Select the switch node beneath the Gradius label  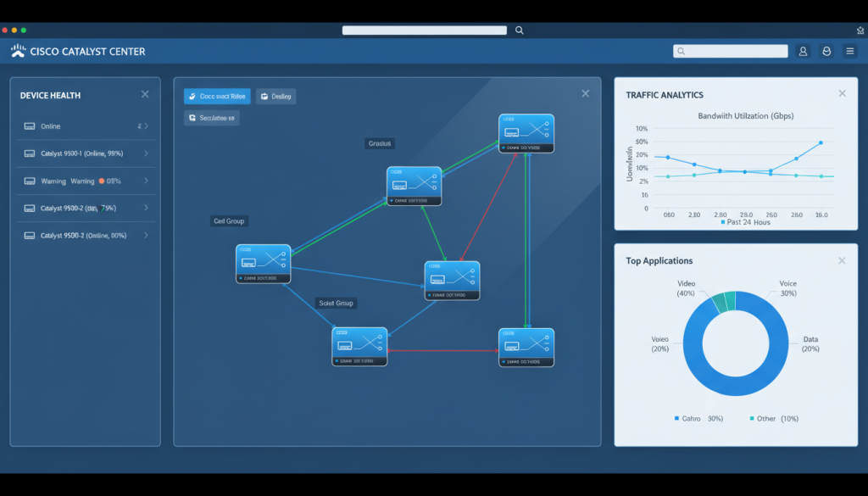point(414,186)
